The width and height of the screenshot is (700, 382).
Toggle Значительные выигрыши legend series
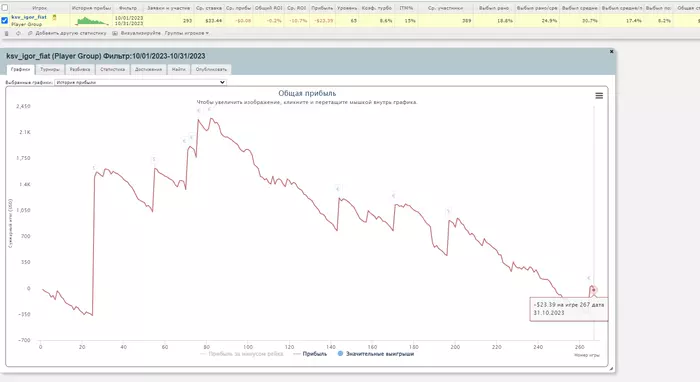click(x=376, y=354)
